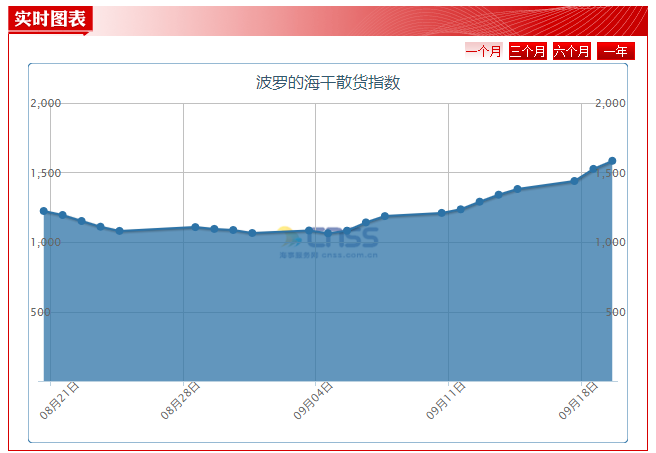This screenshot has width=656, height=453.
Task: Click the right axis 500 label
Action: click(x=612, y=312)
